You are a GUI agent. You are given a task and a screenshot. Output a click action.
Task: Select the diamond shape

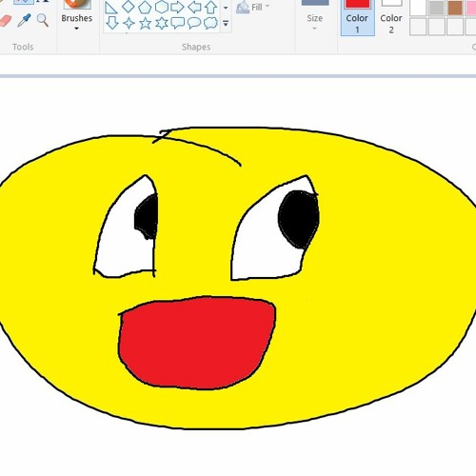click(129, 7)
